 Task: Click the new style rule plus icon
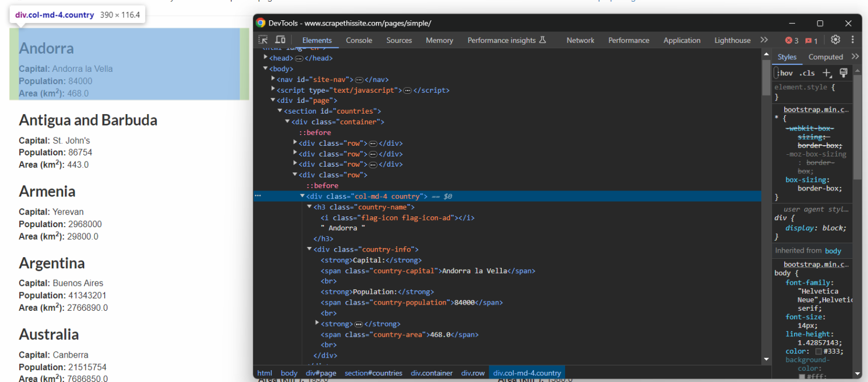coord(827,72)
